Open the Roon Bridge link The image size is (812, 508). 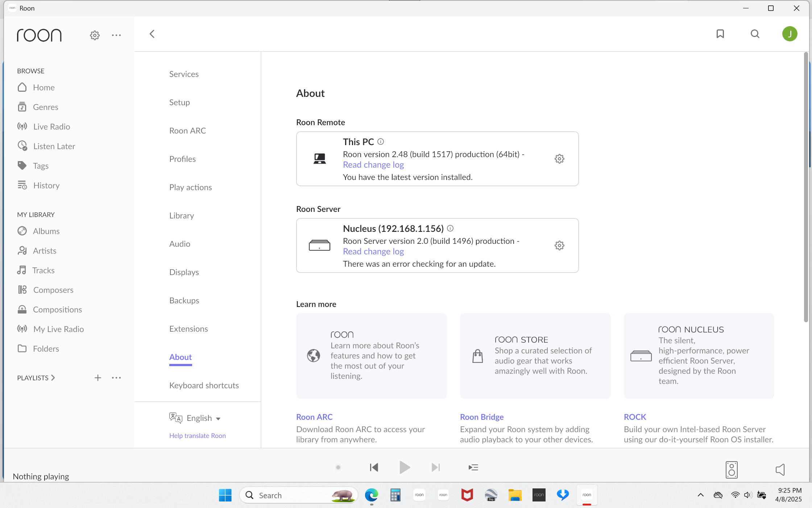481,417
